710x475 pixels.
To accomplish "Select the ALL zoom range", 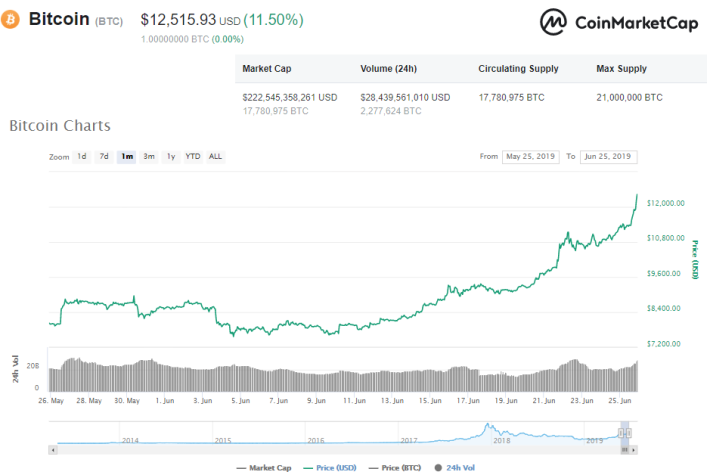I will 216,157.
